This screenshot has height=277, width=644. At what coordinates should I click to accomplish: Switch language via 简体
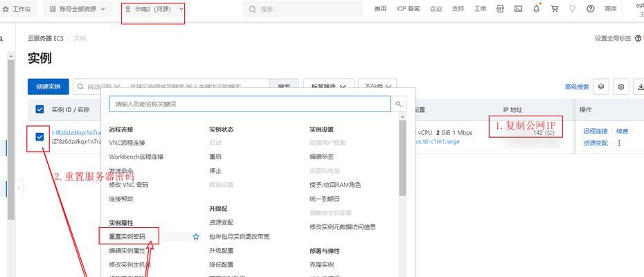(610, 8)
